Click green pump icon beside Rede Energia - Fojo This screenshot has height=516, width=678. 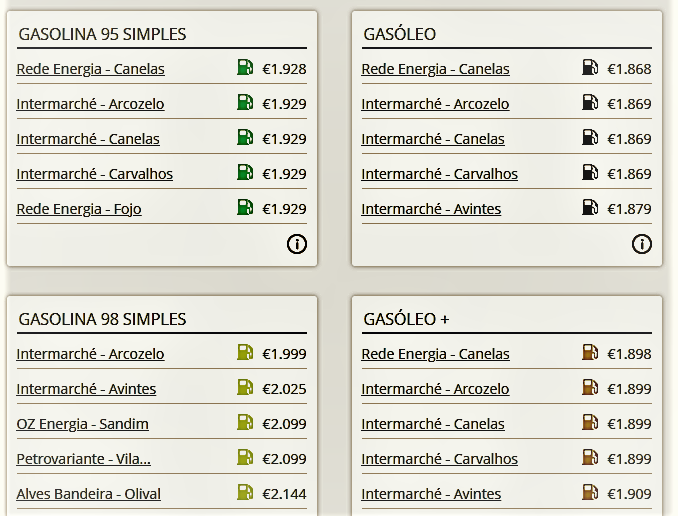click(x=245, y=207)
